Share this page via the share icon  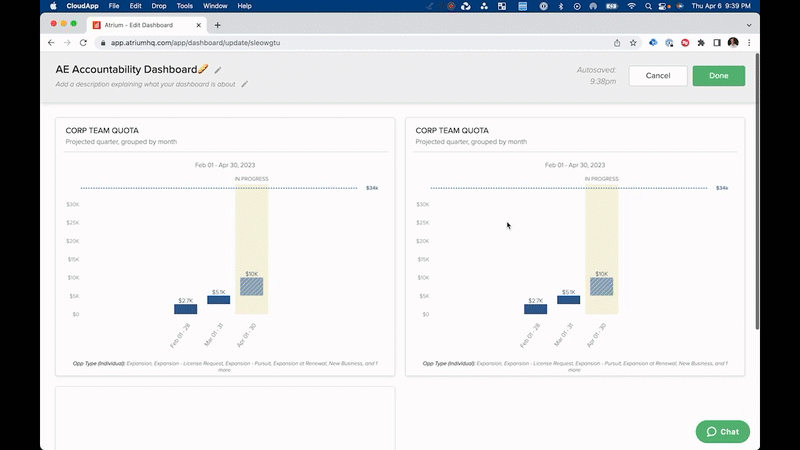pos(617,43)
